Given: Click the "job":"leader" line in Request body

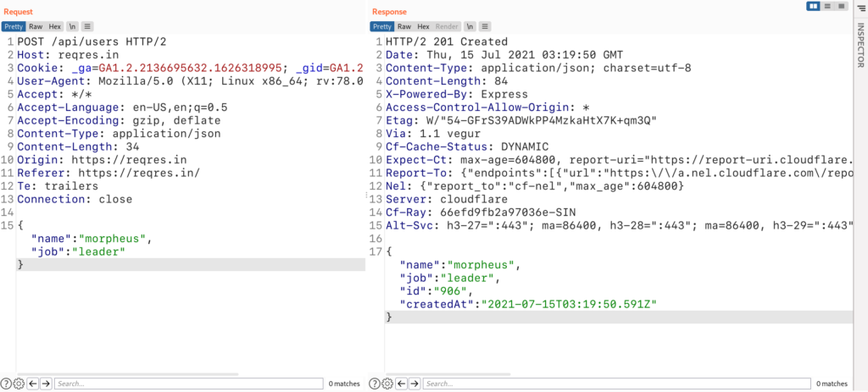Looking at the screenshot, I should pyautogui.click(x=78, y=252).
